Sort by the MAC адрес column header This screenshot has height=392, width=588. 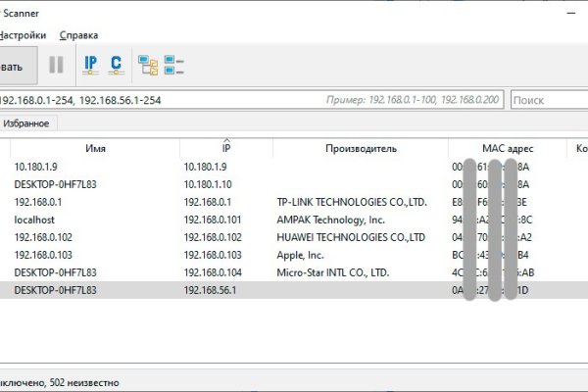(x=507, y=148)
